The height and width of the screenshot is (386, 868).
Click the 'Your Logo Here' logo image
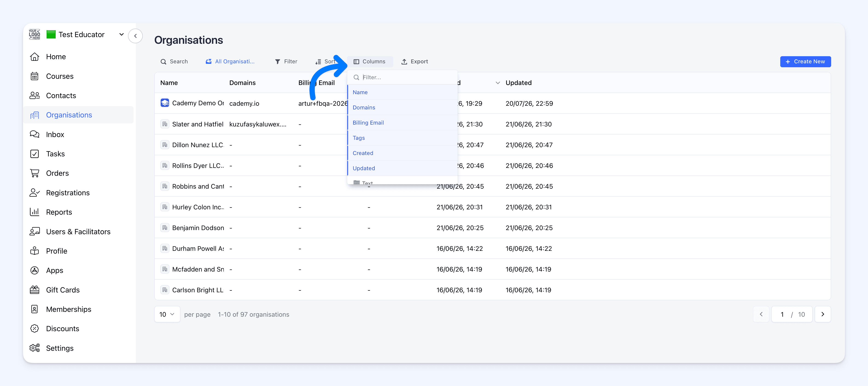(x=34, y=34)
